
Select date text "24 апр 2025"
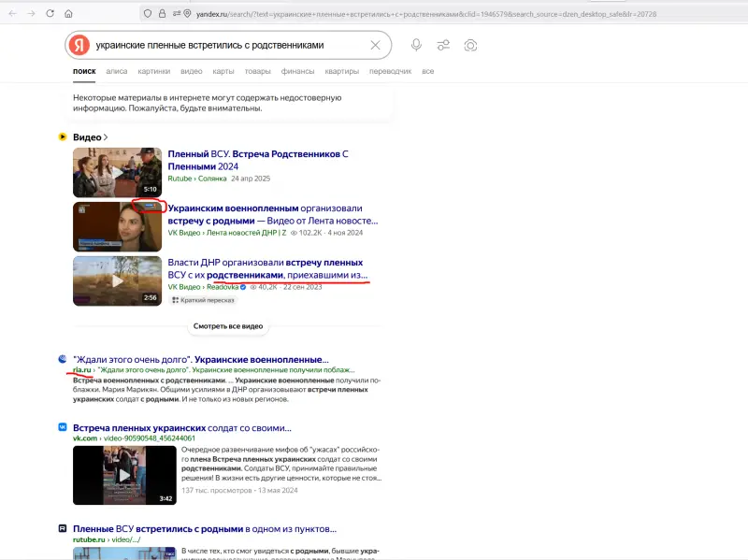click(x=251, y=179)
